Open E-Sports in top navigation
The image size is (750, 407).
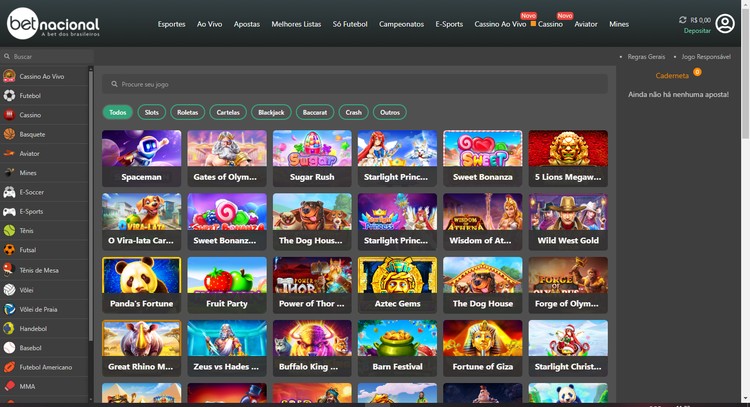[x=449, y=24]
